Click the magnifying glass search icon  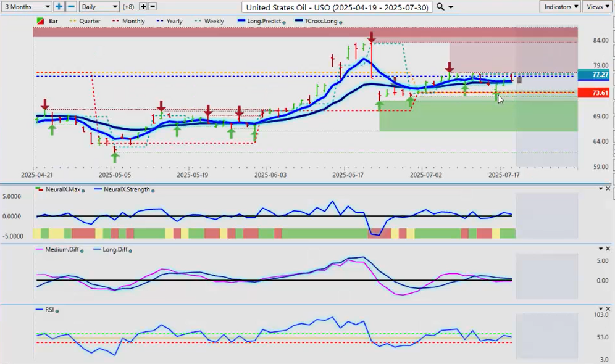coord(440,7)
